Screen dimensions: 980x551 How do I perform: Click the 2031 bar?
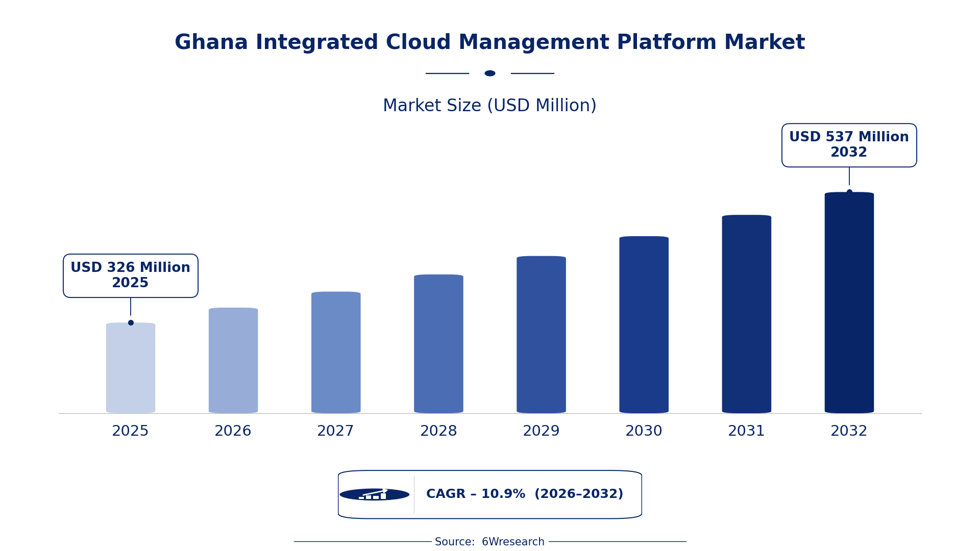pos(746,314)
